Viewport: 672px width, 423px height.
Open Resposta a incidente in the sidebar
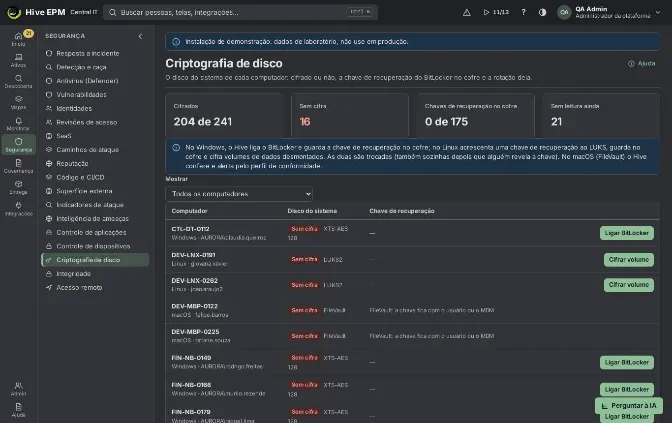(95, 54)
